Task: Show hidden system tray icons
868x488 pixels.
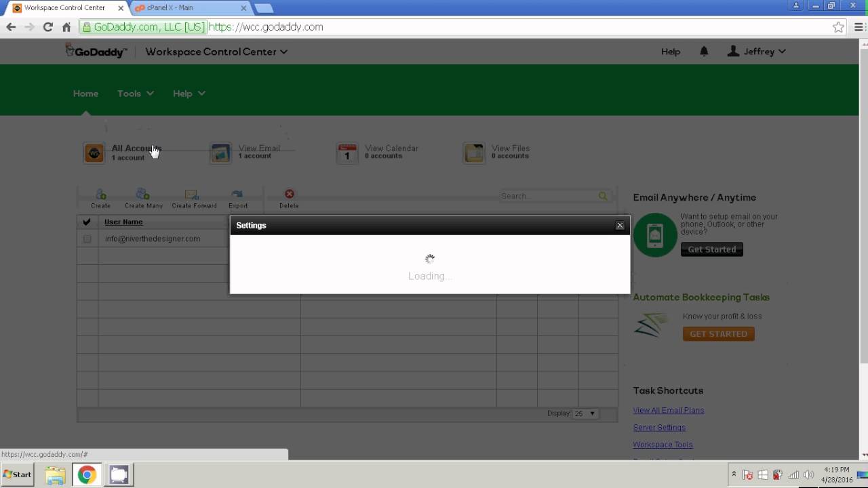Action: 734,474
